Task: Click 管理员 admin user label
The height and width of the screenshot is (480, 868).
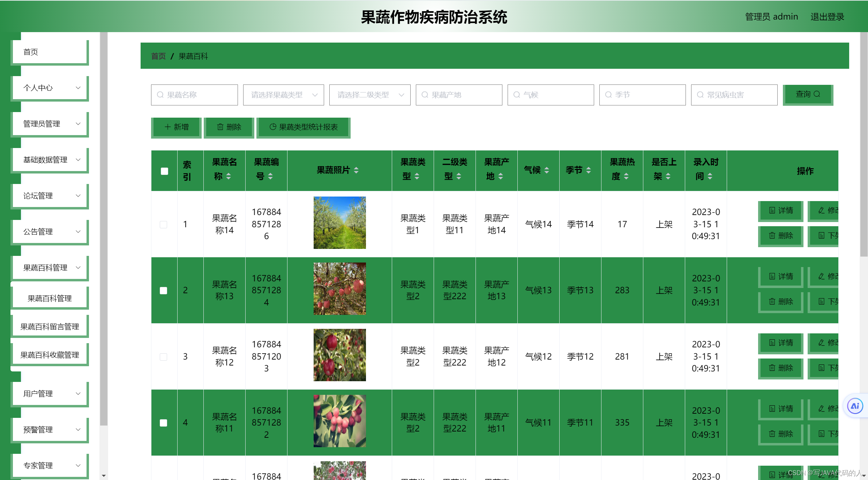Action: (771, 17)
